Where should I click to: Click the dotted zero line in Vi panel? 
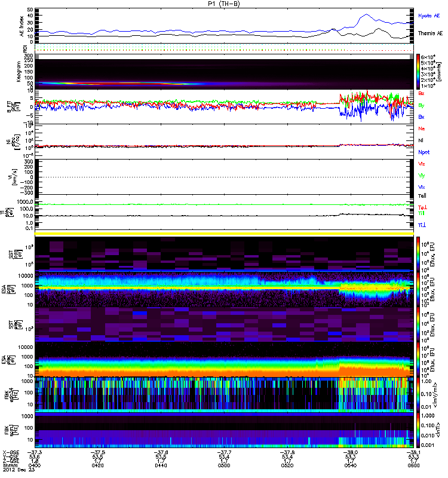click(224, 177)
